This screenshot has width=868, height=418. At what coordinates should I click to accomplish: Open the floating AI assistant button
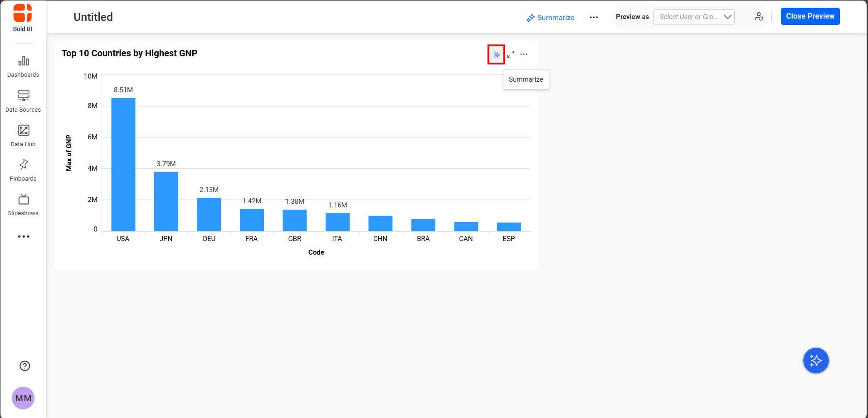(815, 361)
